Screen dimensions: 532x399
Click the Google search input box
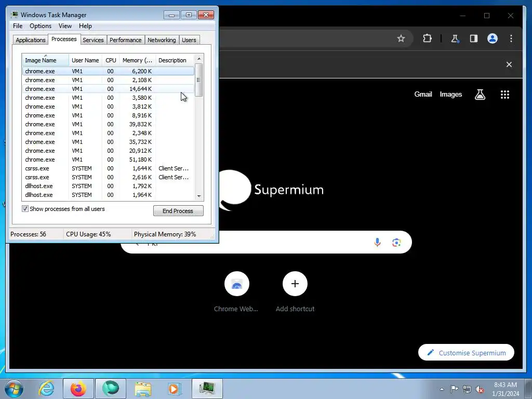(266, 242)
